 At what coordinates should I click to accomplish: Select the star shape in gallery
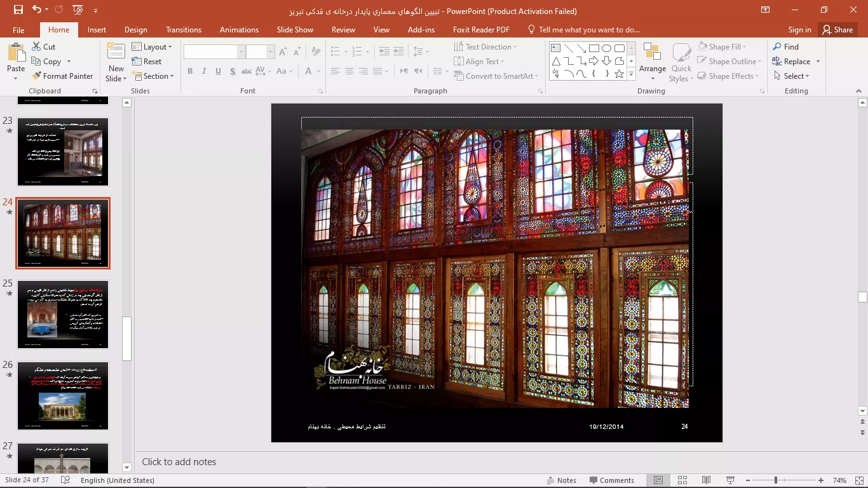point(619,74)
